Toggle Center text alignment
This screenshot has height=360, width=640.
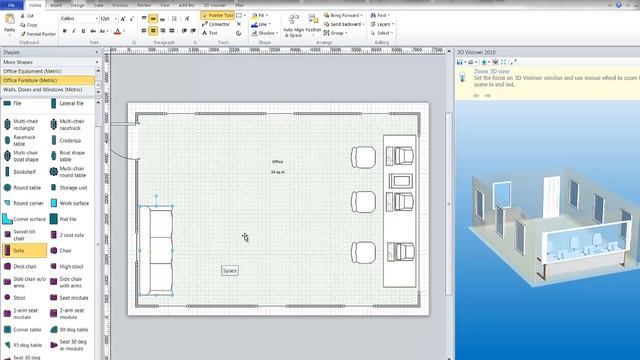153,31
